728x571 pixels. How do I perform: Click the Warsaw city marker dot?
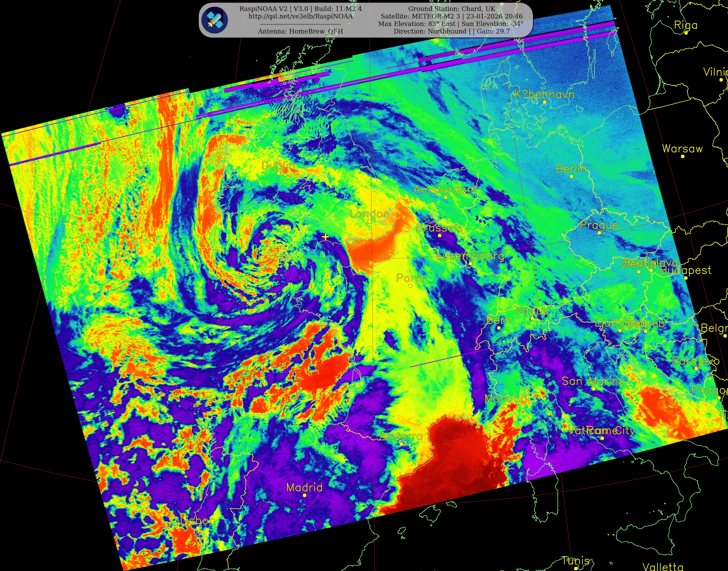[683, 156]
